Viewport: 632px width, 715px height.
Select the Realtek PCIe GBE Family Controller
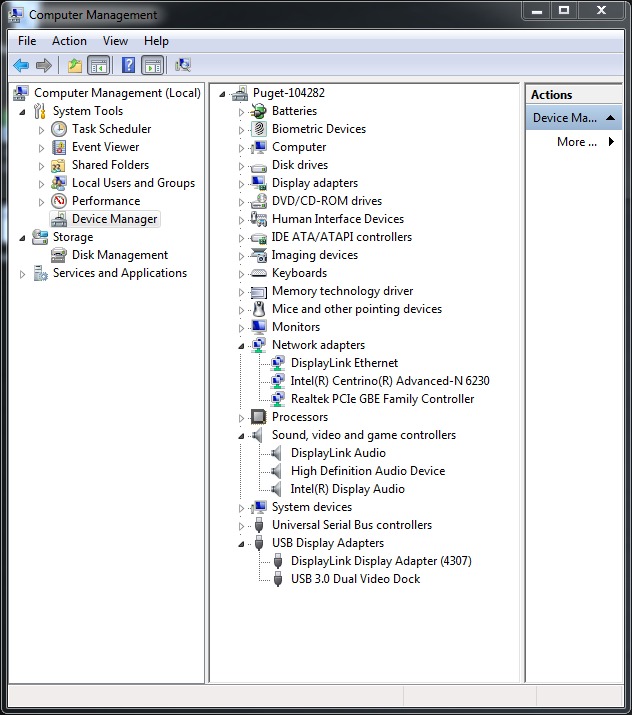point(382,399)
